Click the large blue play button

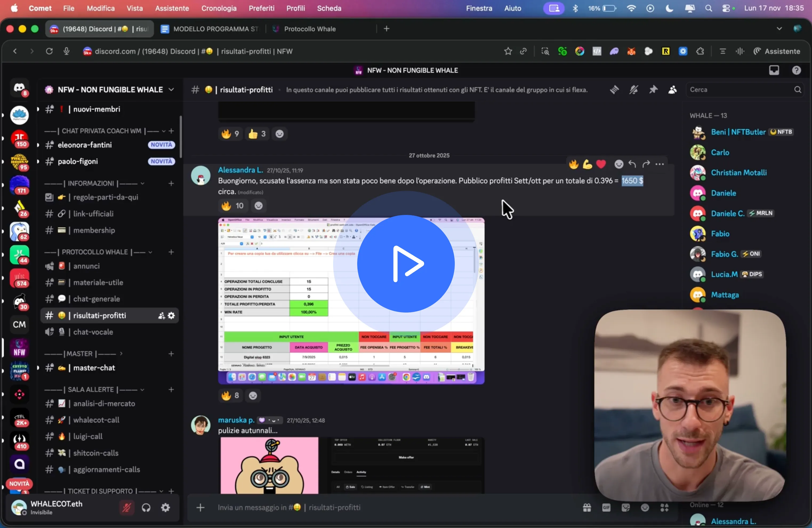406,264
